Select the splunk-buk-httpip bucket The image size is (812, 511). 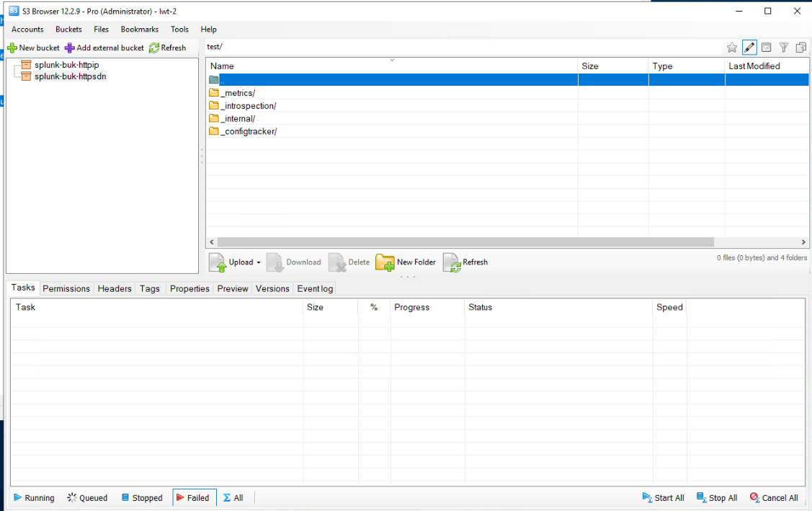(66, 65)
